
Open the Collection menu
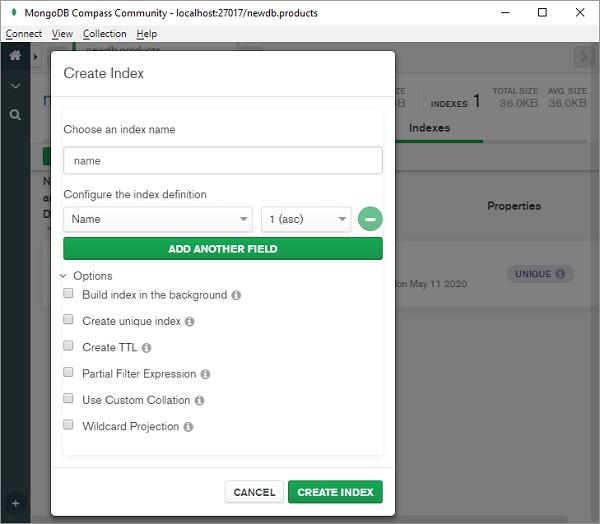tap(105, 34)
